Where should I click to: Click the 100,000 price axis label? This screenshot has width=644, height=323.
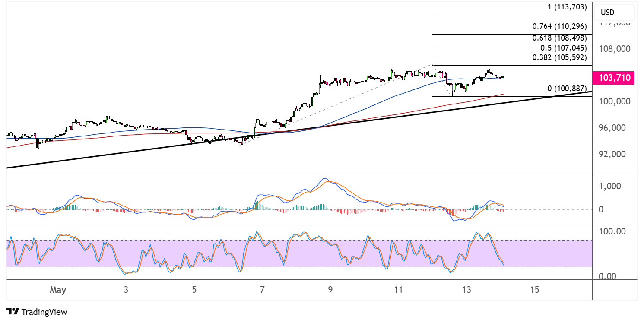click(x=614, y=101)
